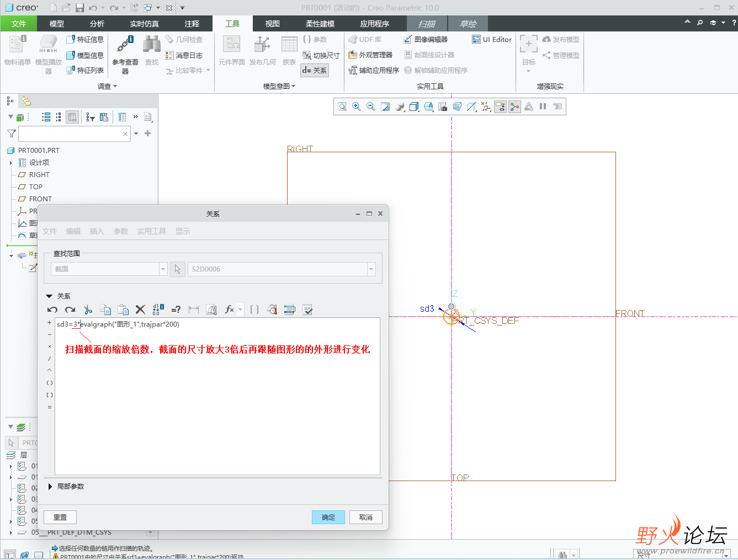Image resolution: width=738 pixels, height=560 pixels.
Task: Open the 文件 file tab
Action: click(x=19, y=24)
